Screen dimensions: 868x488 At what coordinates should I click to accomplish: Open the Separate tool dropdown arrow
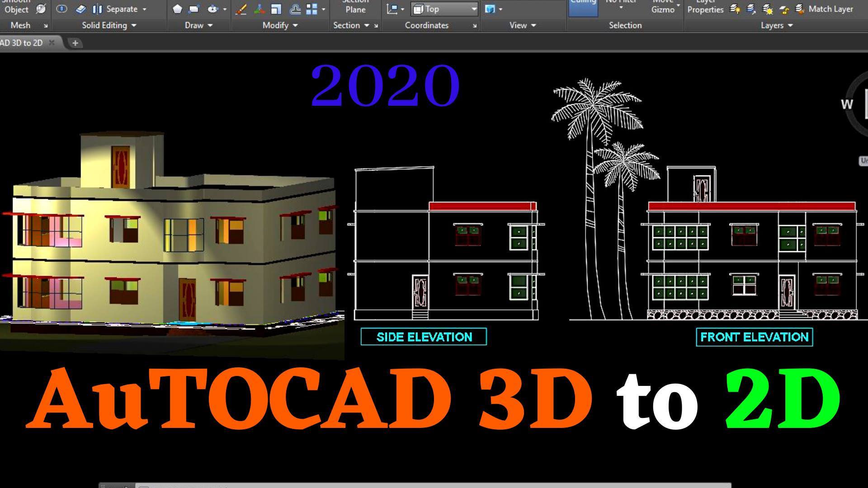[145, 9]
